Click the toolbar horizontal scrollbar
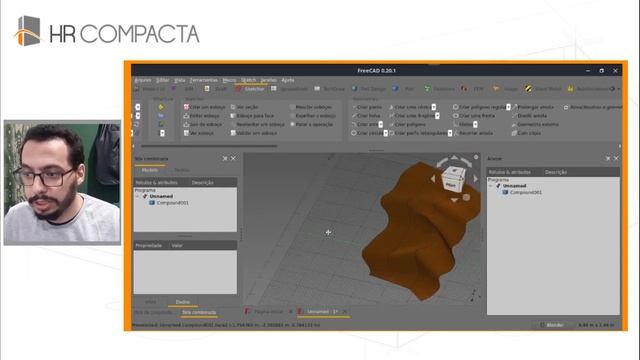Image resolution: width=640 pixels, height=360 pixels. (x=209, y=146)
